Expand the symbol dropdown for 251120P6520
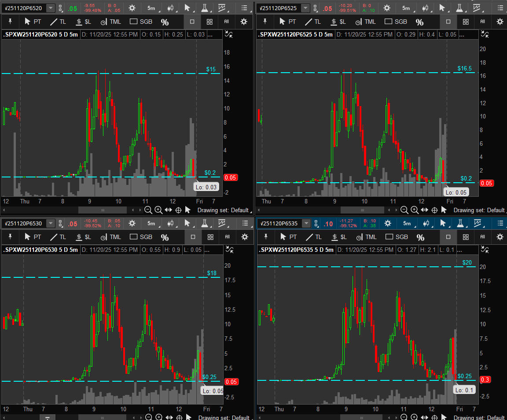The image size is (507, 420). tap(51, 8)
